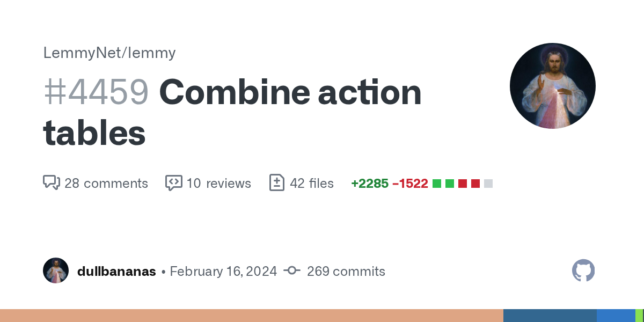
Task: Click the commit node icon
Action: pyautogui.click(x=291, y=270)
